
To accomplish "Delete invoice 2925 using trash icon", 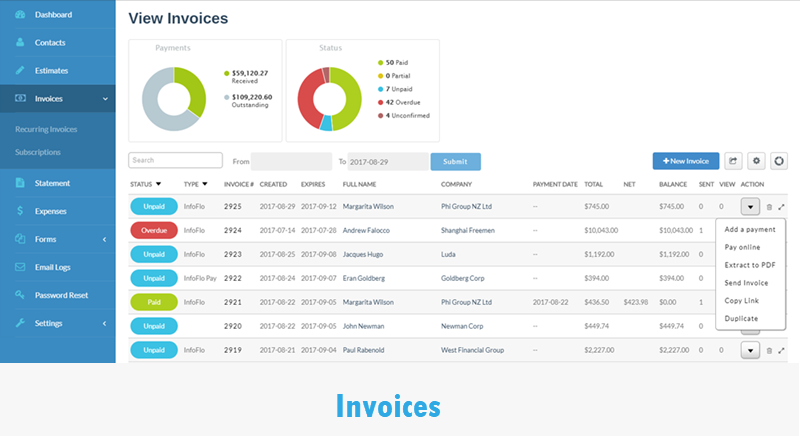I will [x=769, y=207].
